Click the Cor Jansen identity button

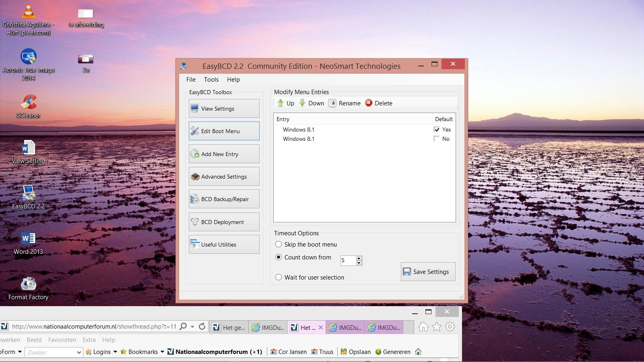(289, 352)
